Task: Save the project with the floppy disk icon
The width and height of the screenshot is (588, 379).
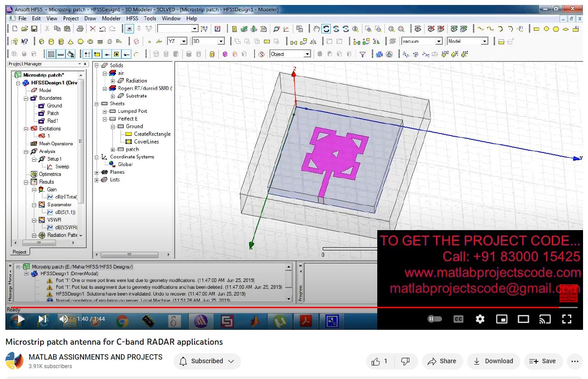Action: pos(34,29)
